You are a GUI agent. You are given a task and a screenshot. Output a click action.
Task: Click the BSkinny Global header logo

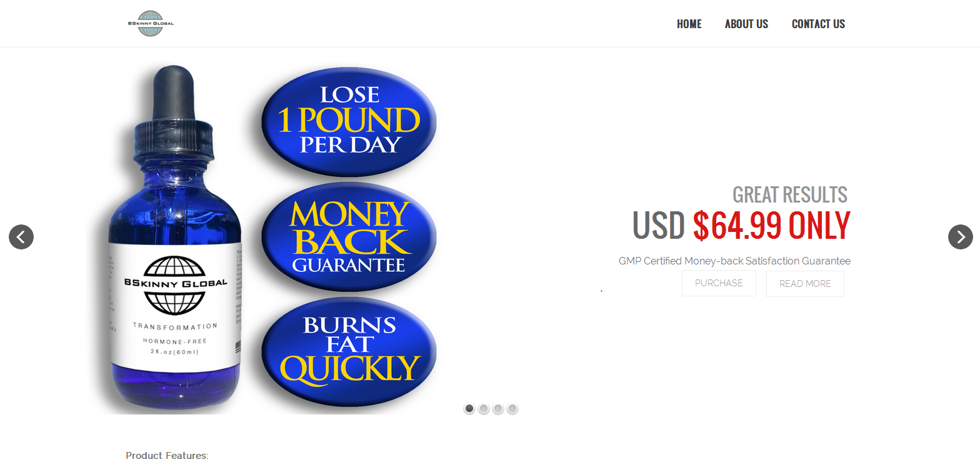(x=151, y=23)
